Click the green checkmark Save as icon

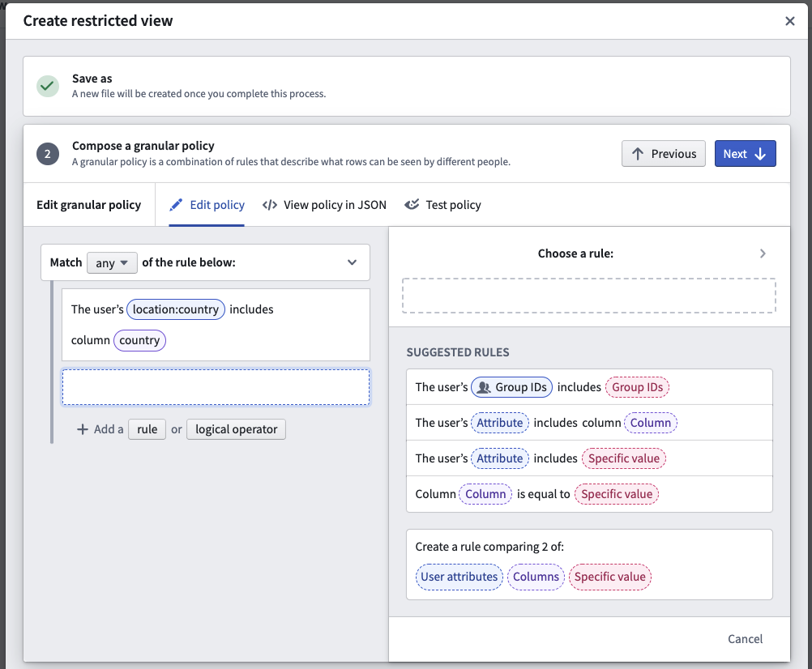[x=48, y=86]
